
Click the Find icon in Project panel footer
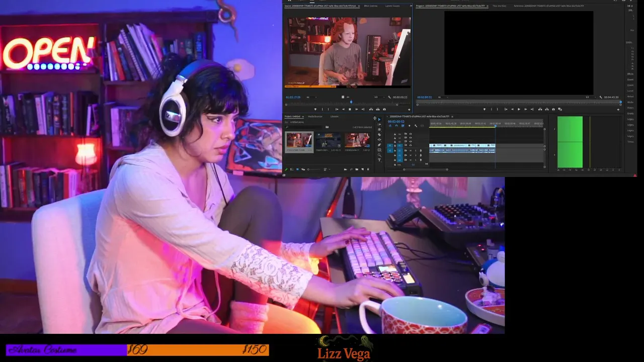coord(351,169)
